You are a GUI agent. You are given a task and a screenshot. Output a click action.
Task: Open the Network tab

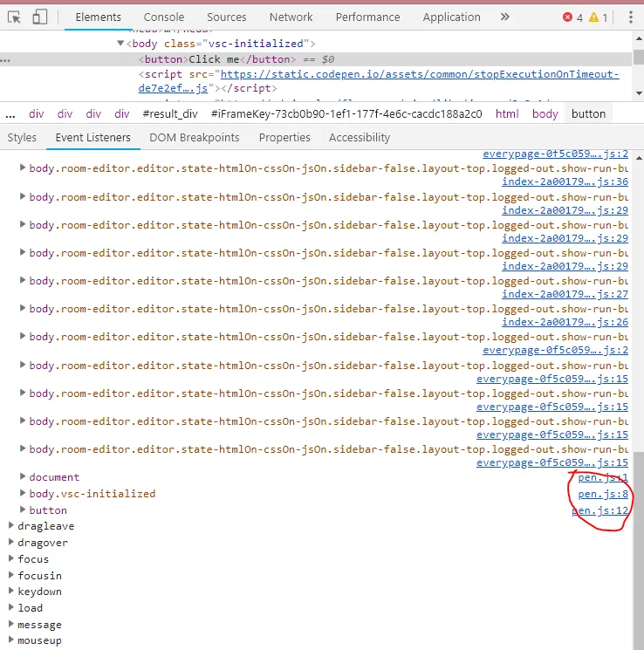[x=291, y=17]
